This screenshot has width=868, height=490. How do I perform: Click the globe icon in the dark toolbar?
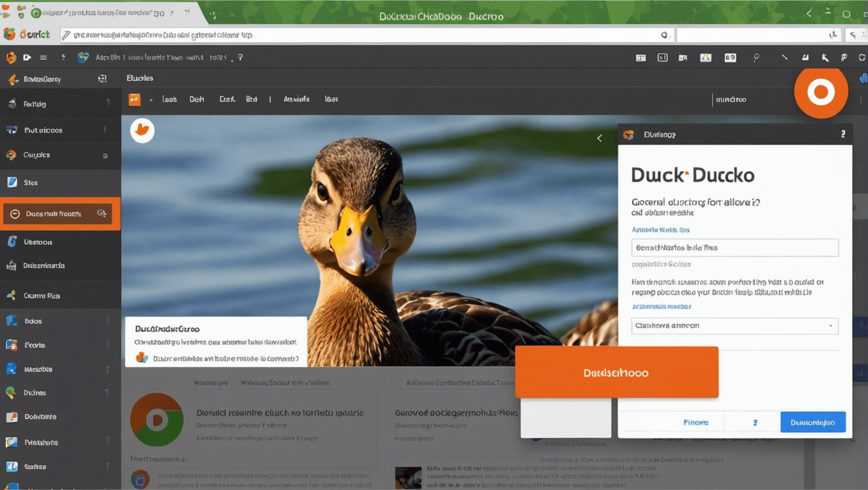point(83,57)
